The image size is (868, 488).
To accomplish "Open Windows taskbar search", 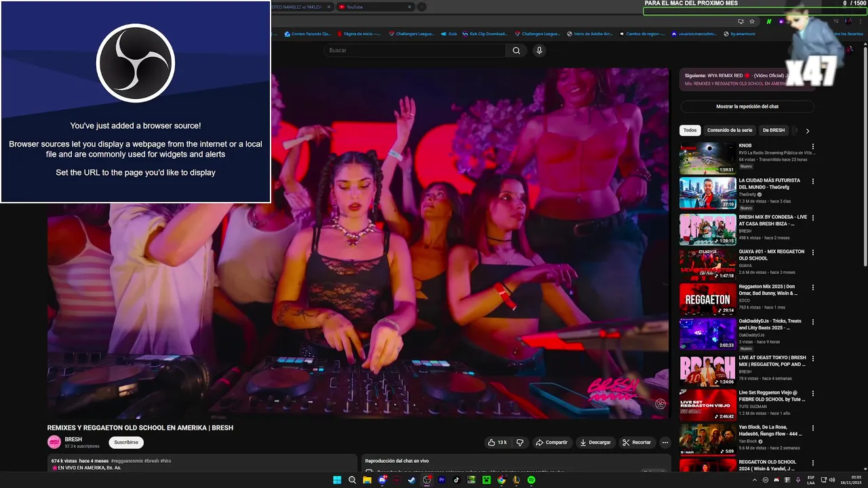I will tap(352, 480).
